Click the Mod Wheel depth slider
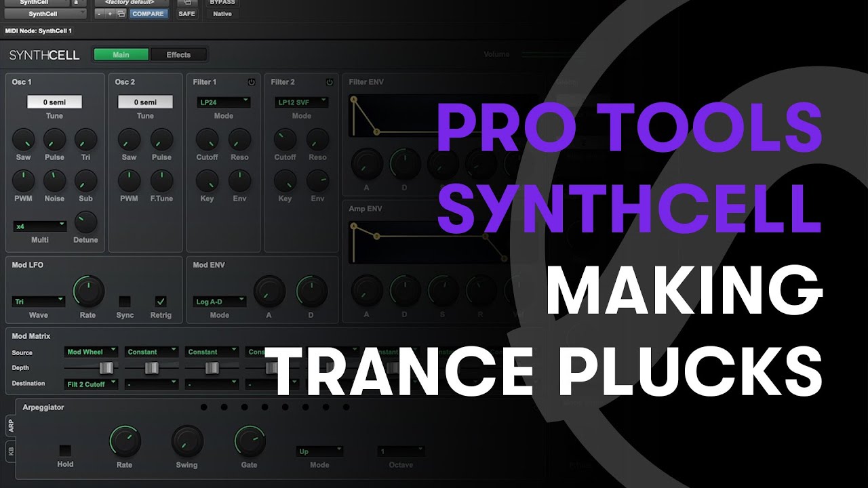 [x=106, y=368]
